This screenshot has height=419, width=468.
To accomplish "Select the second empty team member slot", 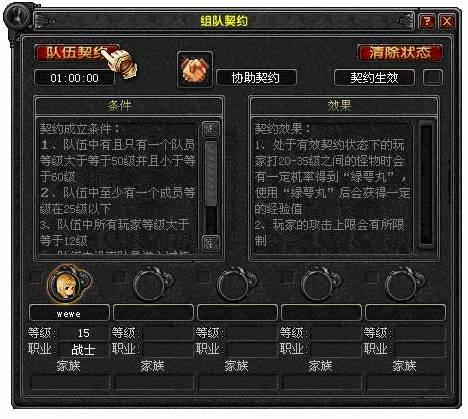I will click(x=152, y=284).
